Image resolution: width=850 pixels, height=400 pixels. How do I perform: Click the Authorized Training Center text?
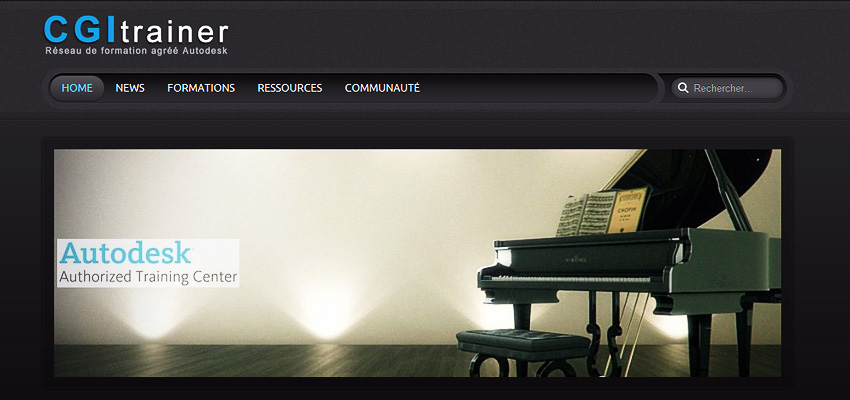[148, 277]
